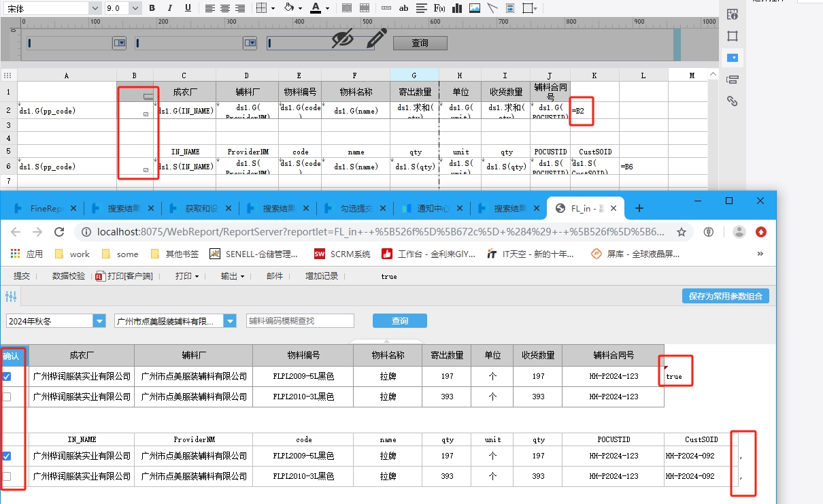This screenshot has width=823, height=504.
Task: Click the gray 查询 button in designer pane
Action: (x=420, y=43)
